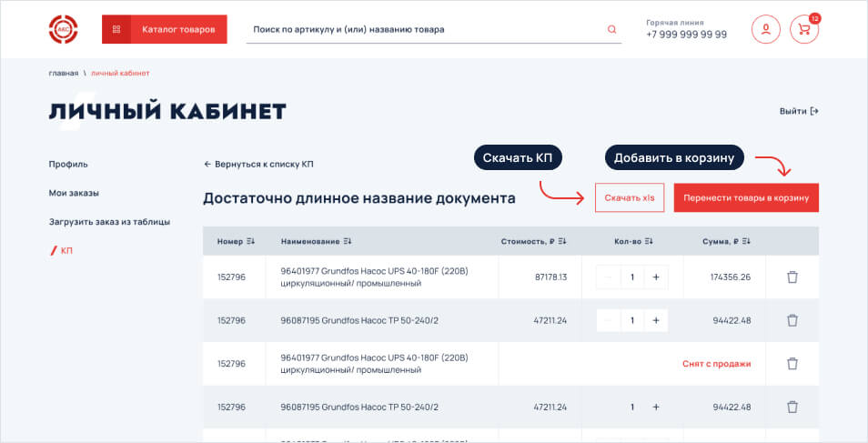The height and width of the screenshot is (443, 868).
Task: Open Мои заказы in sidebar
Action: pyautogui.click(x=74, y=193)
